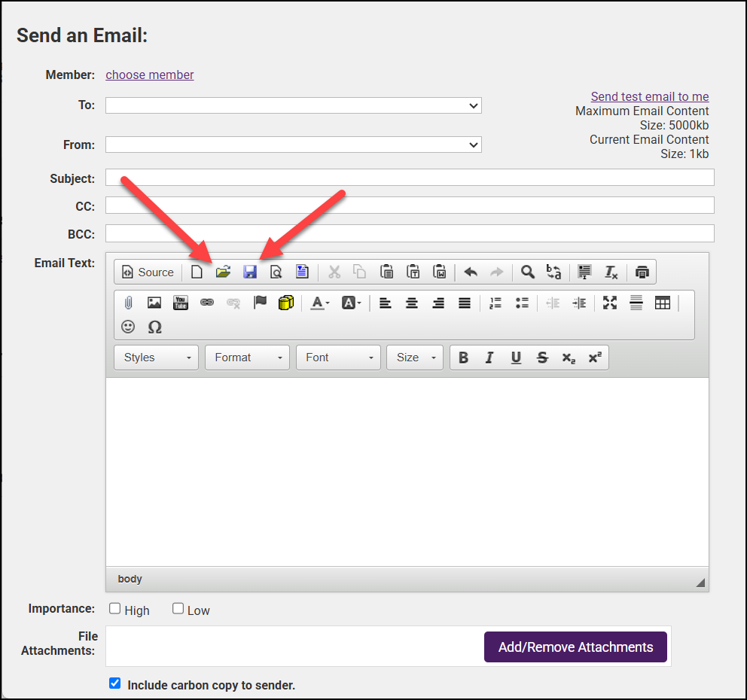Insert special character Omega icon
The image size is (747, 700).
click(x=154, y=327)
